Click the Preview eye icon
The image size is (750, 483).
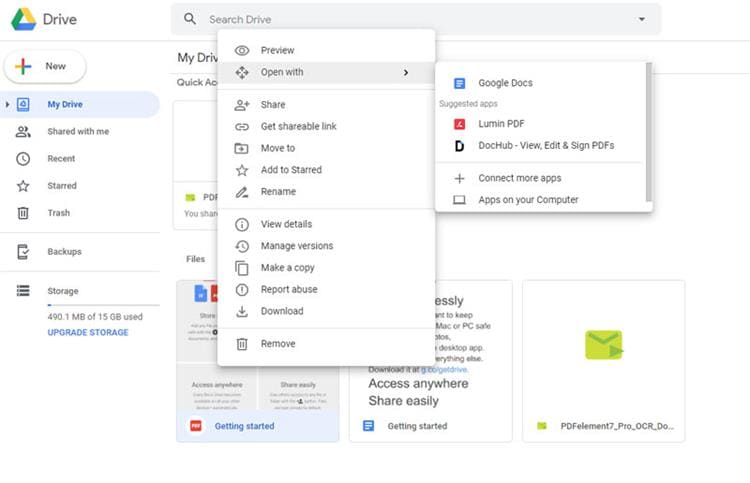pyautogui.click(x=242, y=50)
